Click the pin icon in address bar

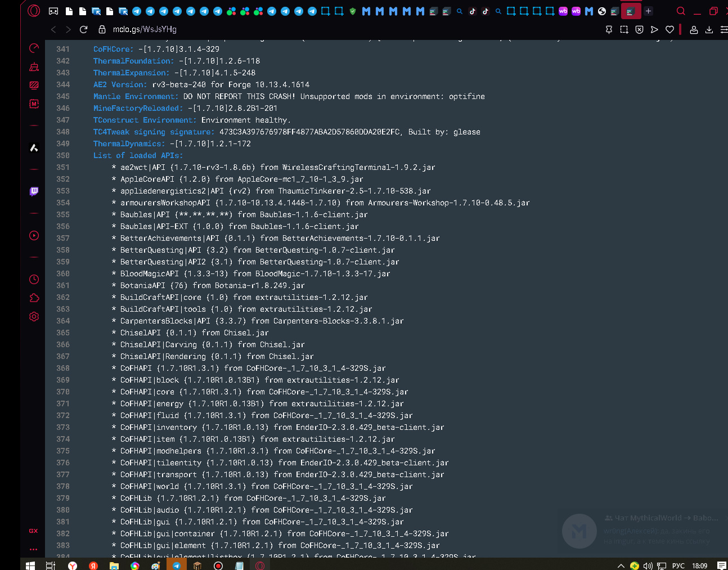pos(609,29)
